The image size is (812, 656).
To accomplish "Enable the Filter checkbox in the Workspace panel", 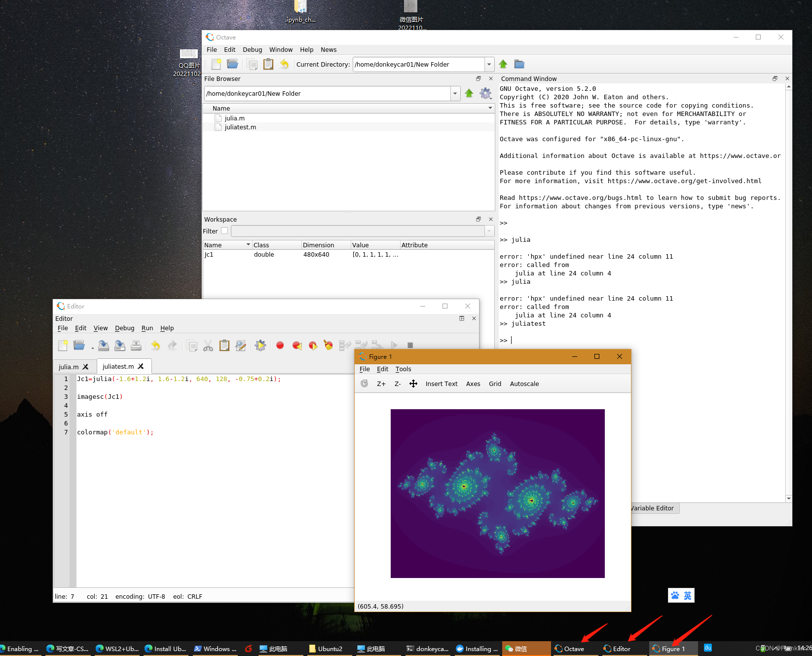I will (x=224, y=231).
